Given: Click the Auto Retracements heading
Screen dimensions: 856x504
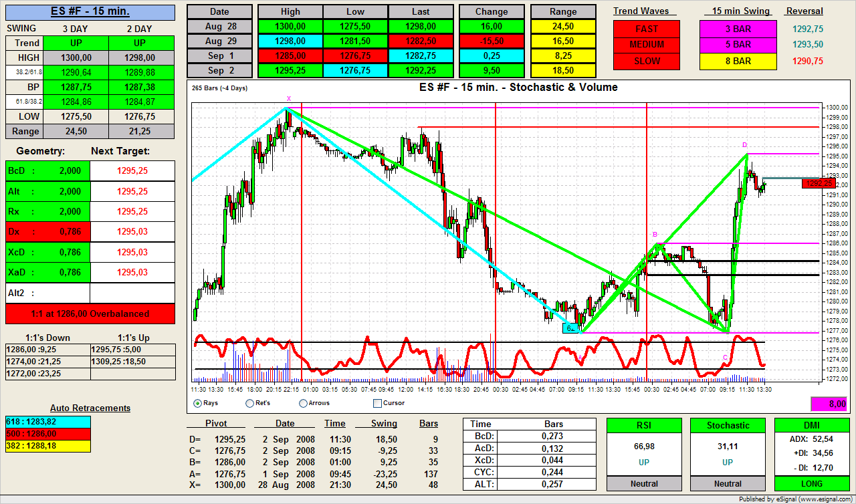Looking at the screenshot, I should [90, 408].
